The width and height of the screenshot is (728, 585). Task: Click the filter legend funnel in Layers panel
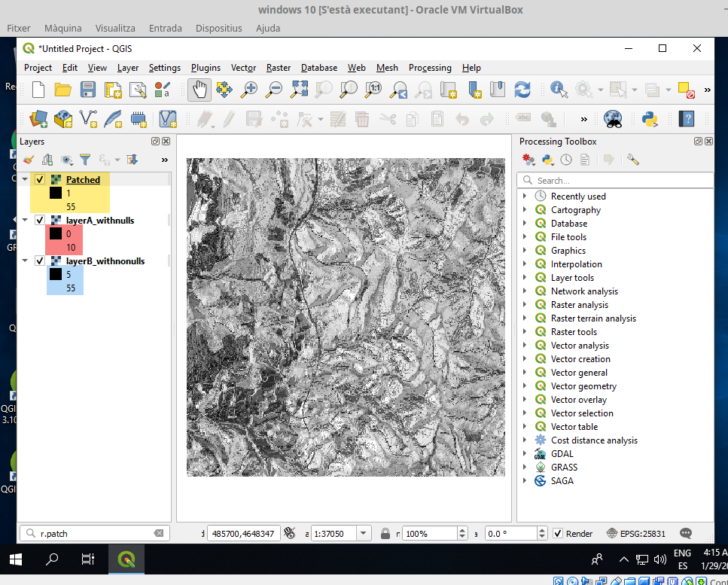84,159
